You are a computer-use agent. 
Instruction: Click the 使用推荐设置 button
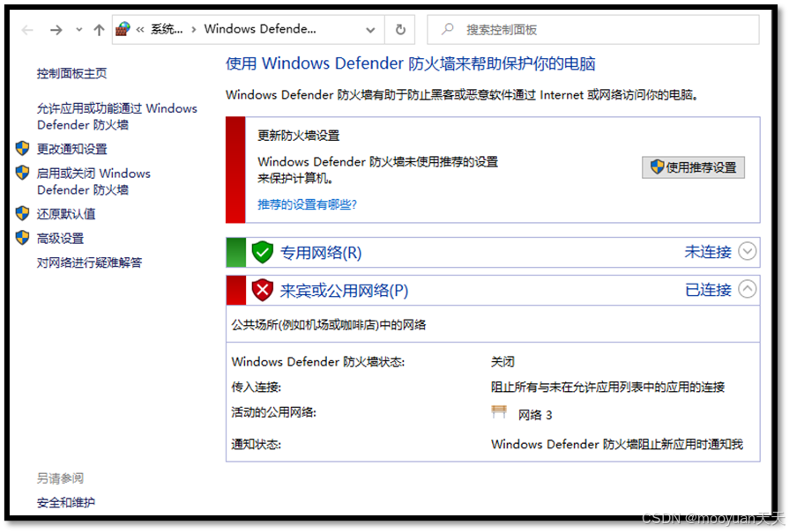[693, 167]
